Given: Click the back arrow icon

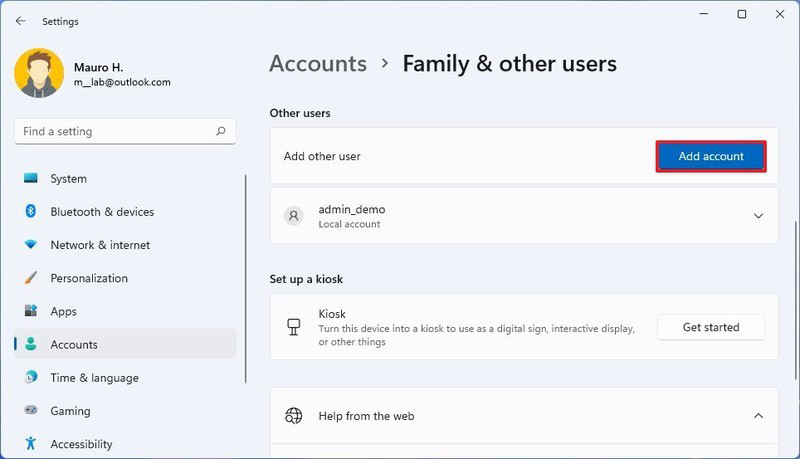Looking at the screenshot, I should point(20,21).
